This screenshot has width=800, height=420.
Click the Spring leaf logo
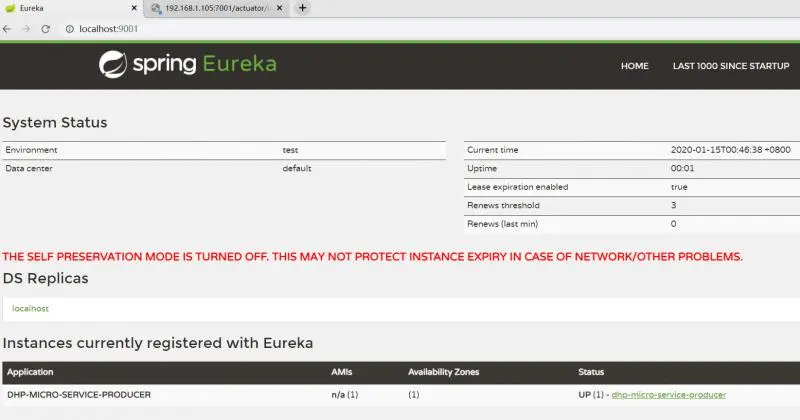coord(113,64)
